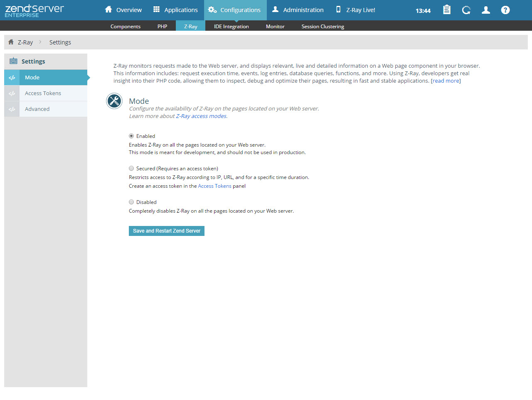
Task: Click the code icon beside Access Tokens
Action: [x=12, y=93]
